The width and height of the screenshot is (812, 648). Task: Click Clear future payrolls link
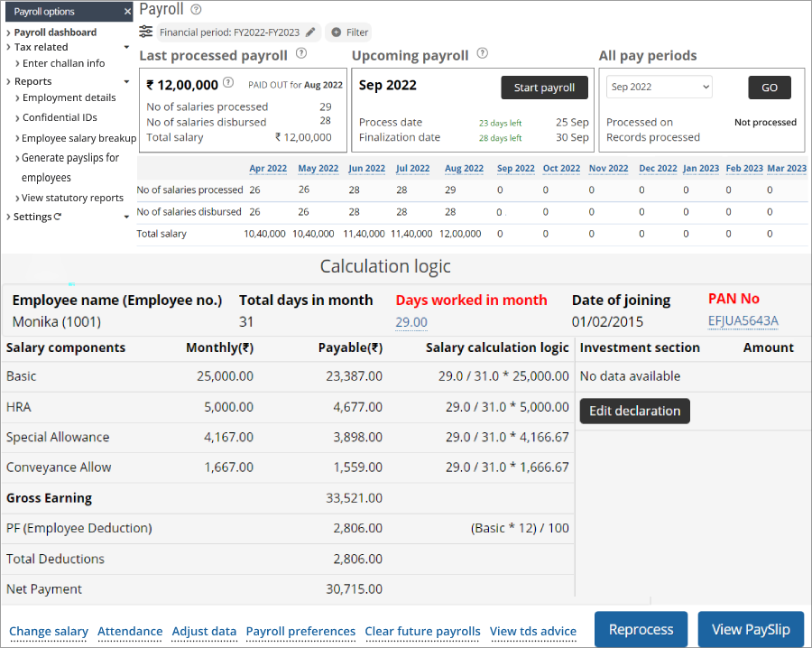click(x=422, y=632)
